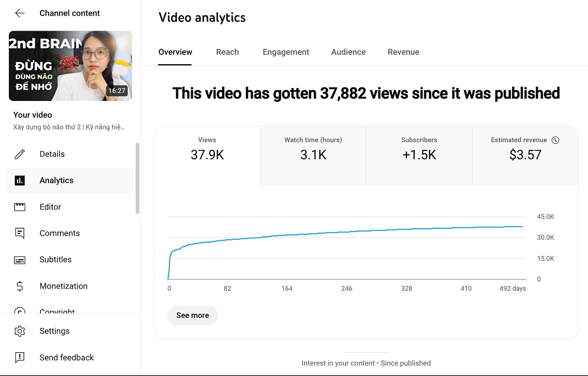Screen dimensions: 588x376
Task: Switch to the Reach tab
Action: pos(227,52)
